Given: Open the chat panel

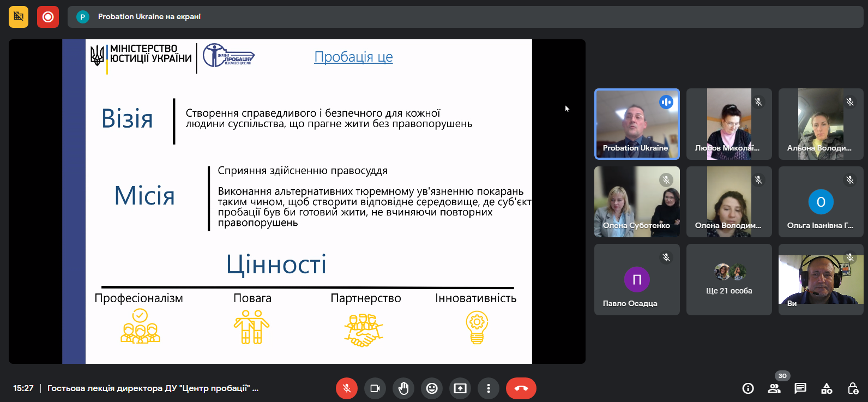Looking at the screenshot, I should pos(800,388).
